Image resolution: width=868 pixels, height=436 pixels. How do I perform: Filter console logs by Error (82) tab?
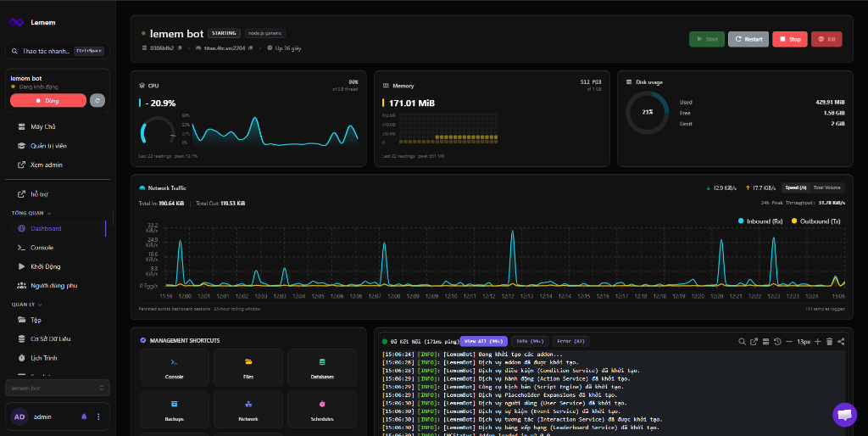pos(570,341)
